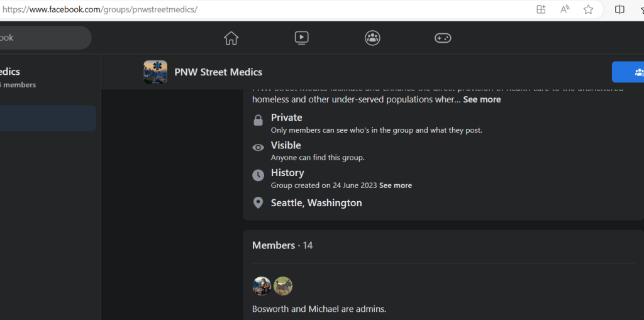644x320 pixels.
Task: Open the Facebook Video tab icon
Action: (x=302, y=38)
